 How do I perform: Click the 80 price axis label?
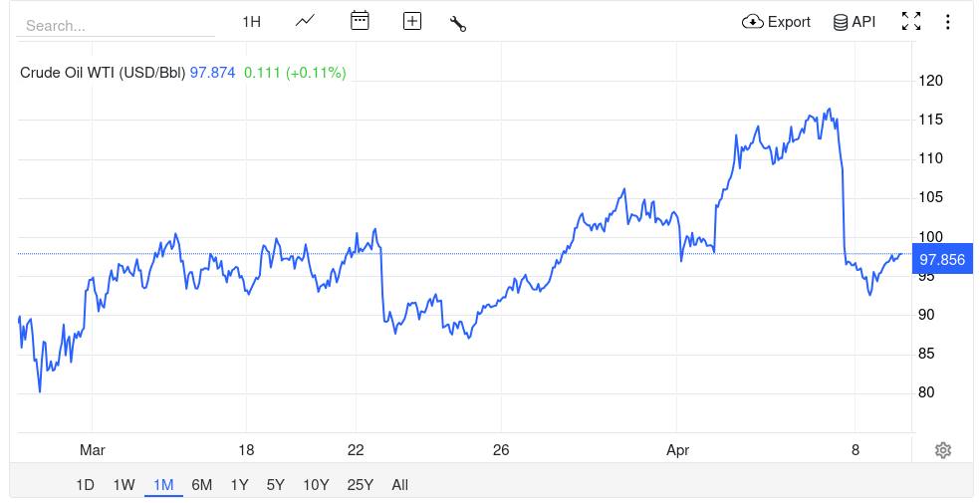(926, 392)
